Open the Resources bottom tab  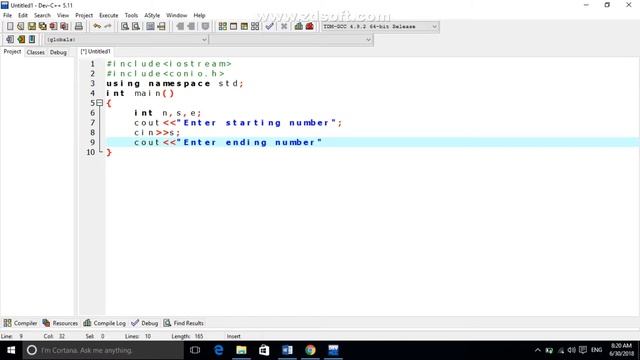click(60, 323)
